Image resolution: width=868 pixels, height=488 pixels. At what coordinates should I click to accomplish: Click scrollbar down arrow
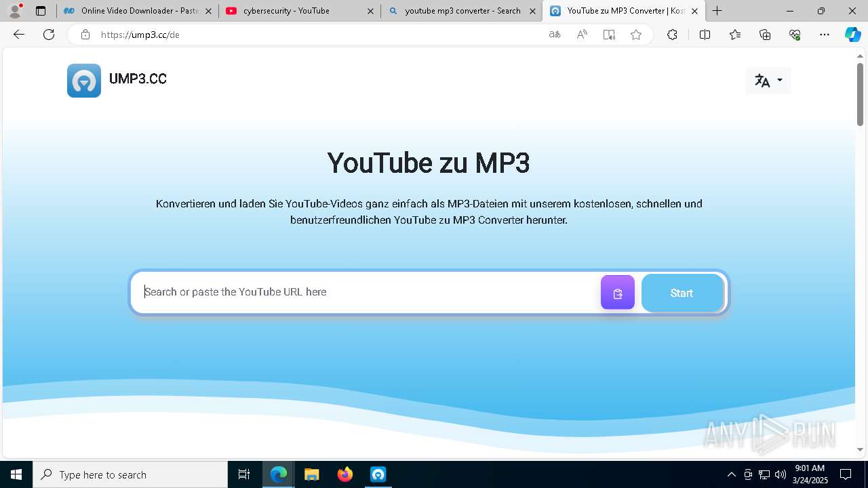pyautogui.click(x=861, y=449)
